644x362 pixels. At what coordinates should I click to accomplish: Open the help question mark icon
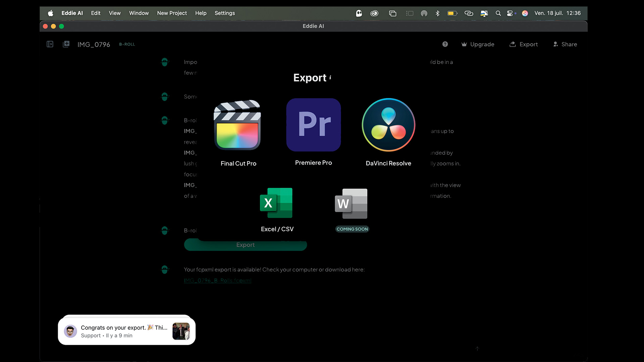pos(445,44)
